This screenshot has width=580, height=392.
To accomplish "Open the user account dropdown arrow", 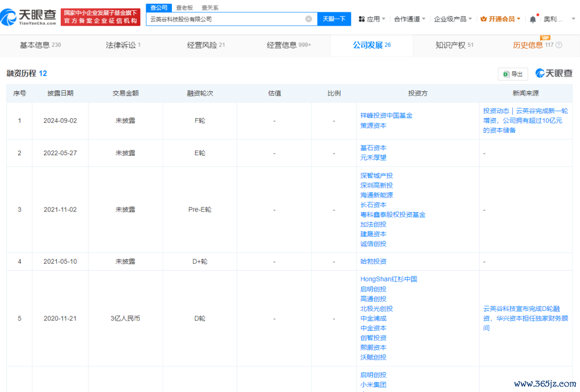I will (574, 19).
